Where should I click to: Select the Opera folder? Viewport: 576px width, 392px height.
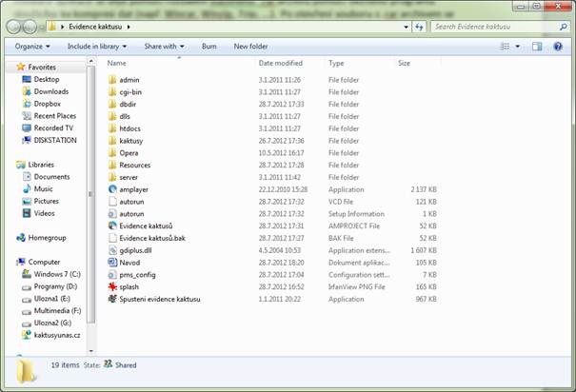(x=129, y=152)
